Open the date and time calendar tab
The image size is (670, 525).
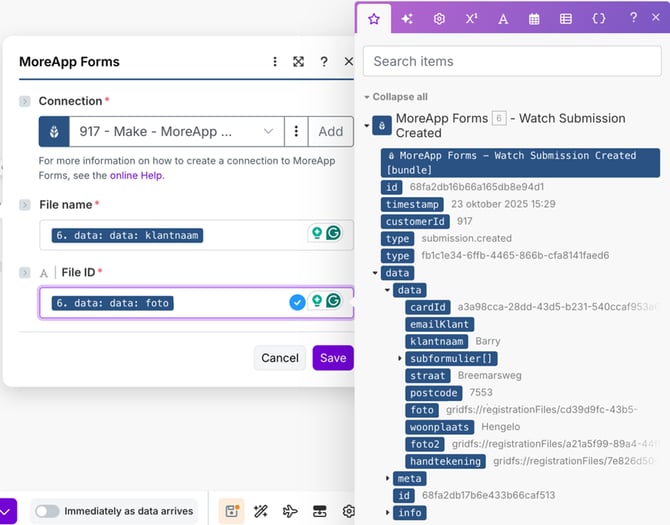click(534, 18)
